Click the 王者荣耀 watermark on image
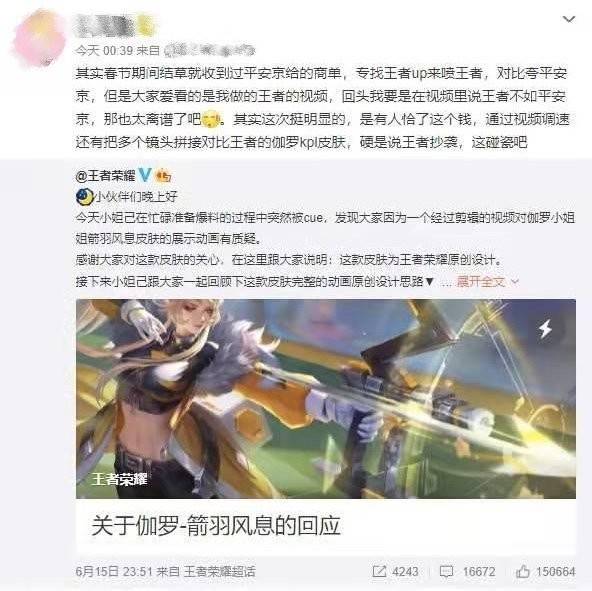 [119, 479]
